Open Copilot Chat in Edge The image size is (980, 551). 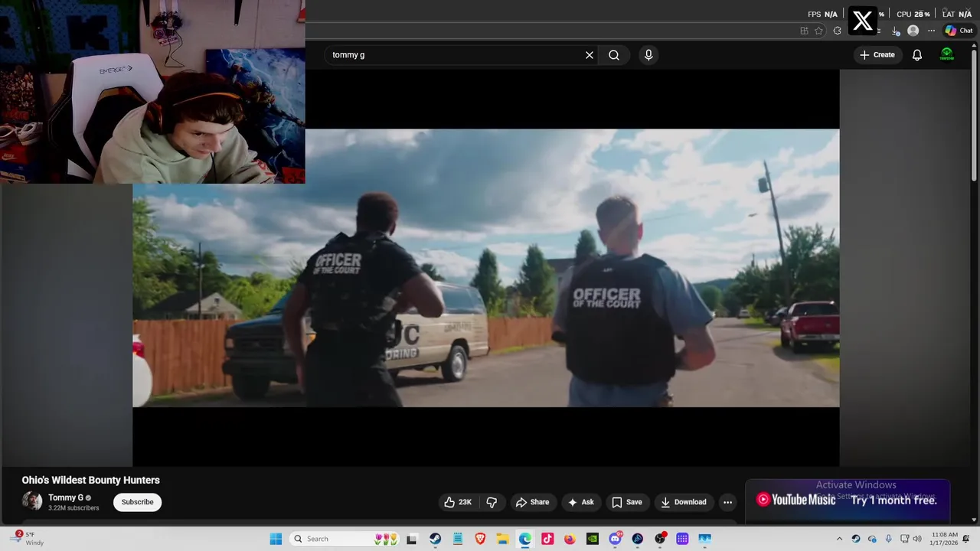(x=959, y=31)
